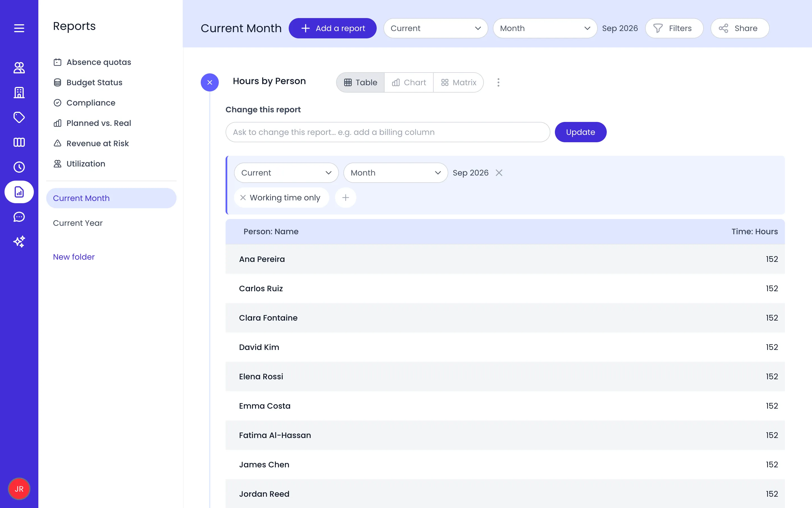Sort by Time: Hours column header

(x=754, y=231)
